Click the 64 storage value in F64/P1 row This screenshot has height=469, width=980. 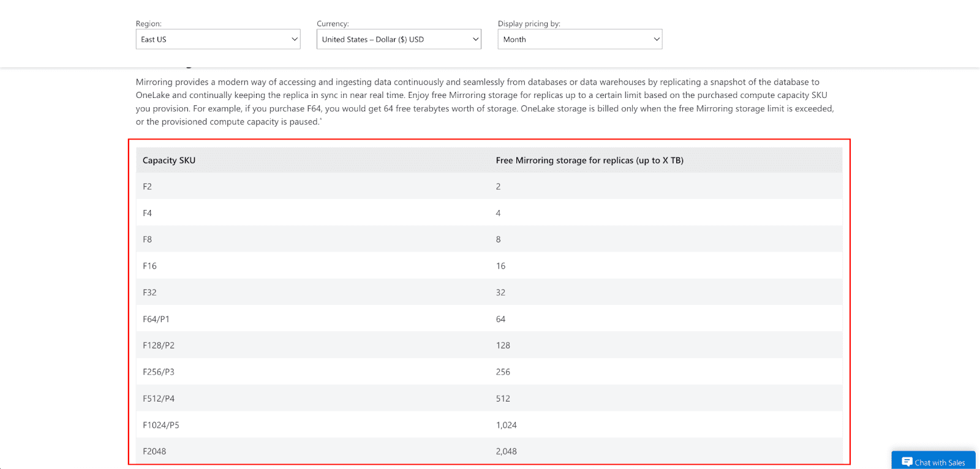[x=500, y=319]
